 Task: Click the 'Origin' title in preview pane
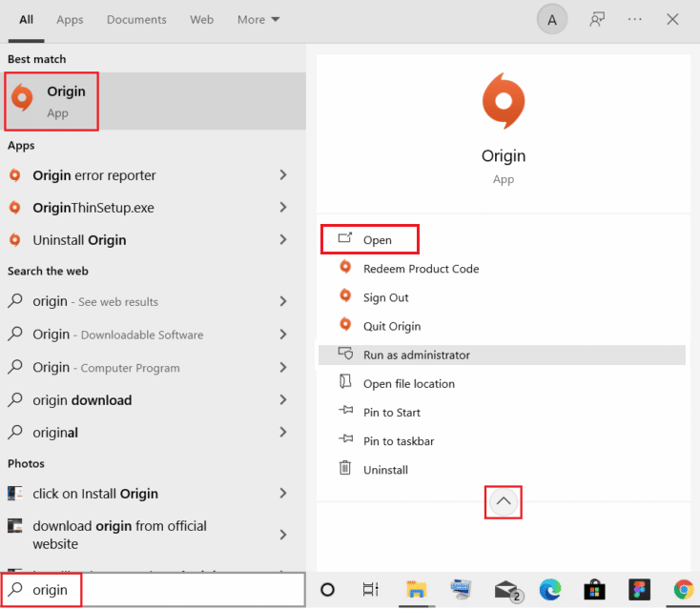[x=504, y=155]
